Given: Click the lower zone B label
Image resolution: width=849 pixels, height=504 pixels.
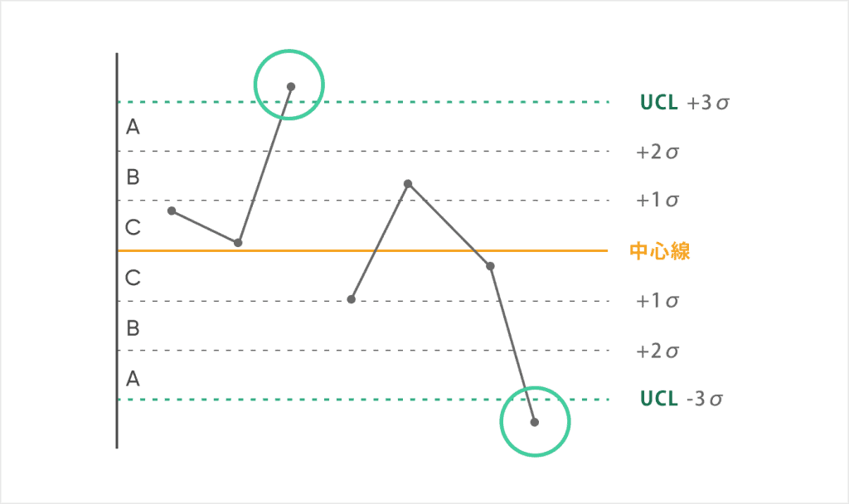Looking at the screenshot, I should pyautogui.click(x=133, y=328).
